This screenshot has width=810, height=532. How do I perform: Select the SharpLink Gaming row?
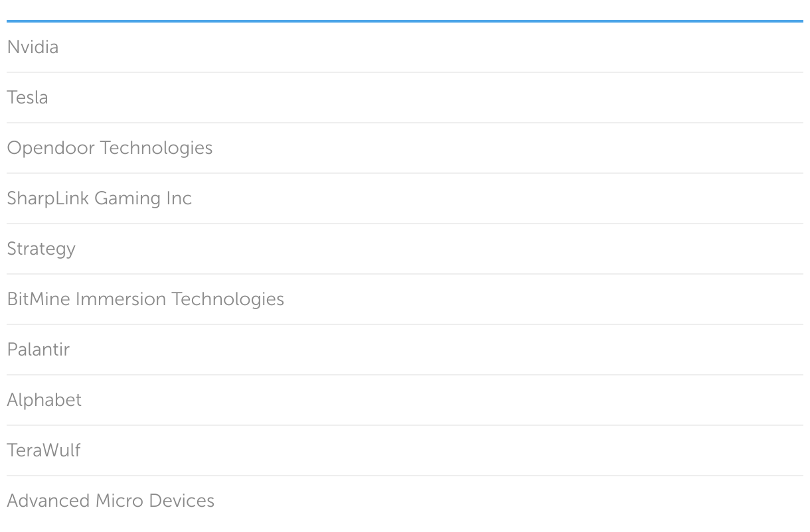click(x=99, y=198)
